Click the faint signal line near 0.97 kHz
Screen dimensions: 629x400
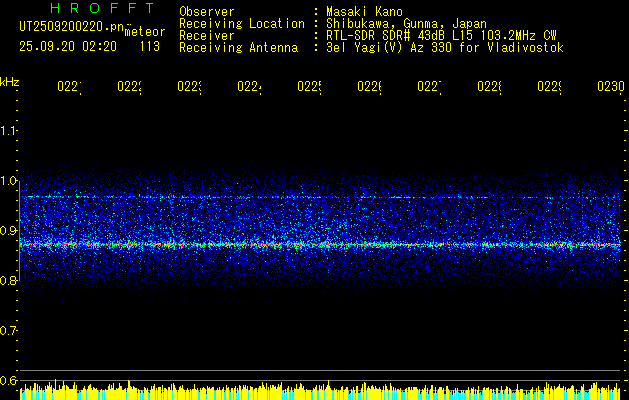pos(320,197)
